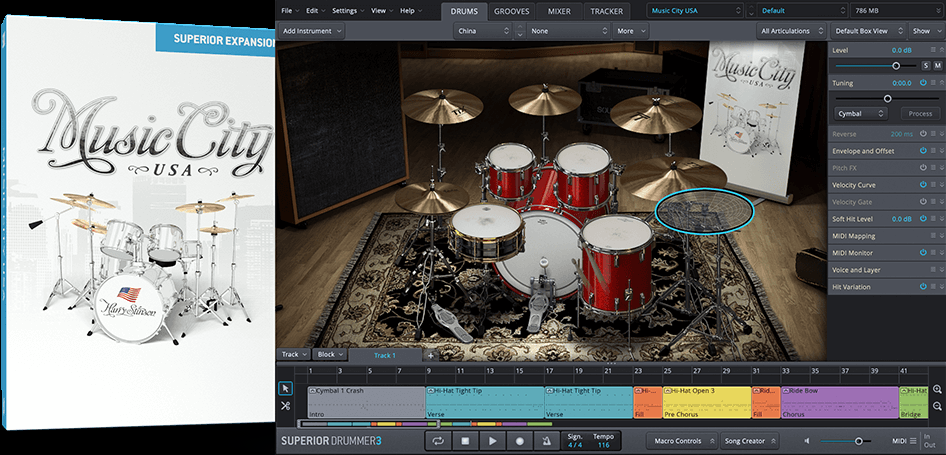Click the highlighted China cymbal outline

(704, 209)
